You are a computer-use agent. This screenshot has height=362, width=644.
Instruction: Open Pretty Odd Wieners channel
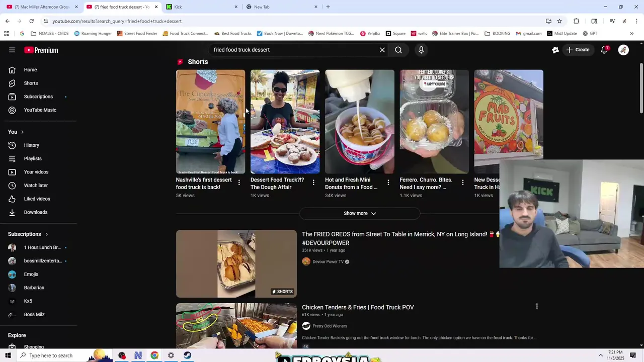330,326
